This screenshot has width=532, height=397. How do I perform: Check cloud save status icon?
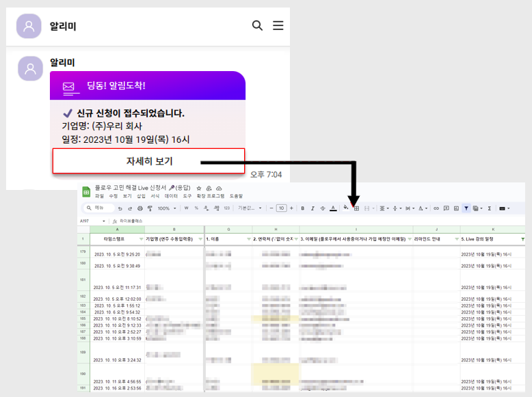(220, 188)
